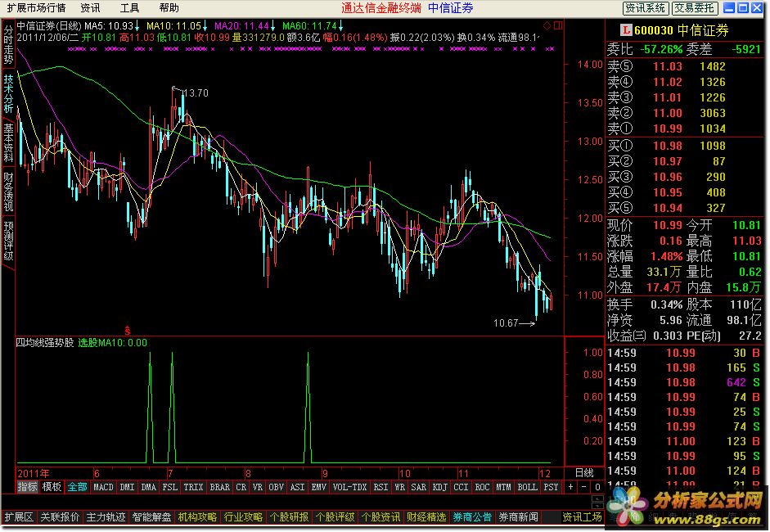The height and width of the screenshot is (532, 770).
Task: Click the 资讯系统 button
Action: point(646,8)
